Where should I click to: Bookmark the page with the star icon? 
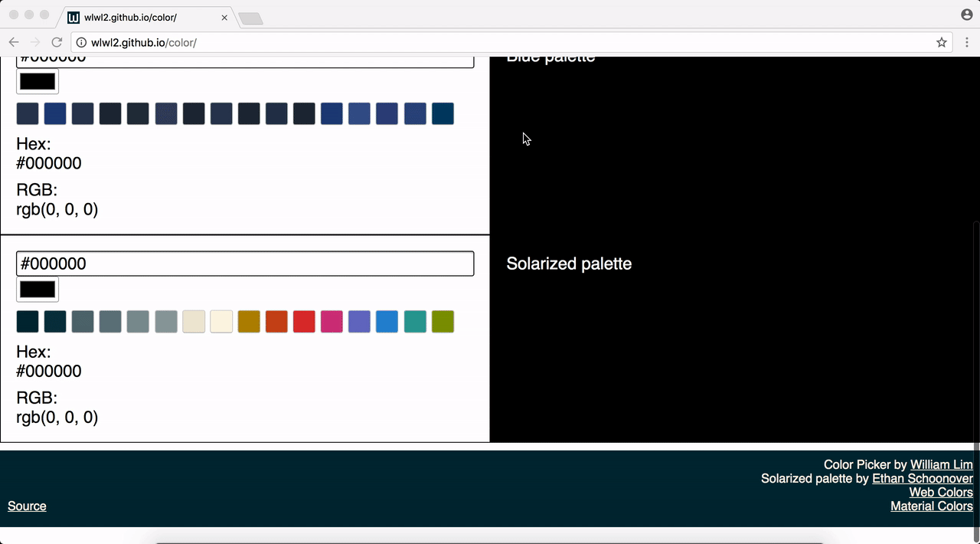pyautogui.click(x=941, y=43)
